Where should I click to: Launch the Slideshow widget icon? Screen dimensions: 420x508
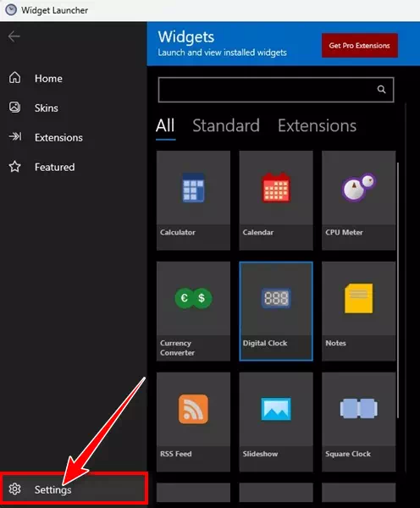276,409
